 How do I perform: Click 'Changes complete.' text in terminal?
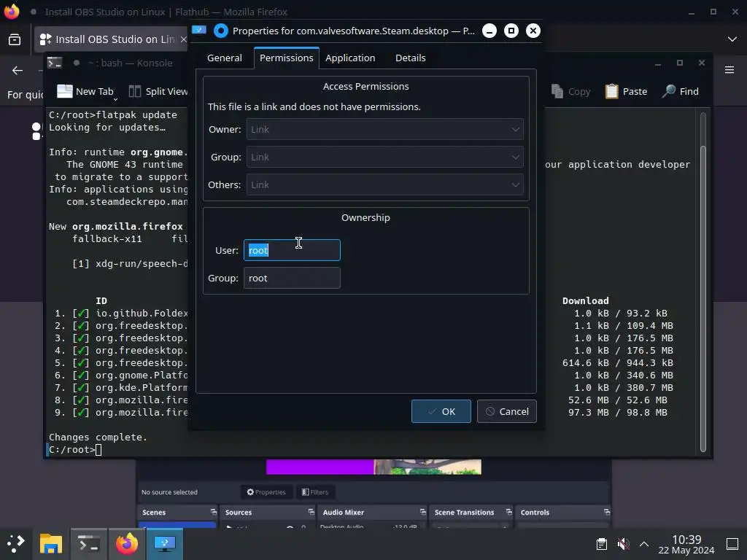click(x=98, y=437)
